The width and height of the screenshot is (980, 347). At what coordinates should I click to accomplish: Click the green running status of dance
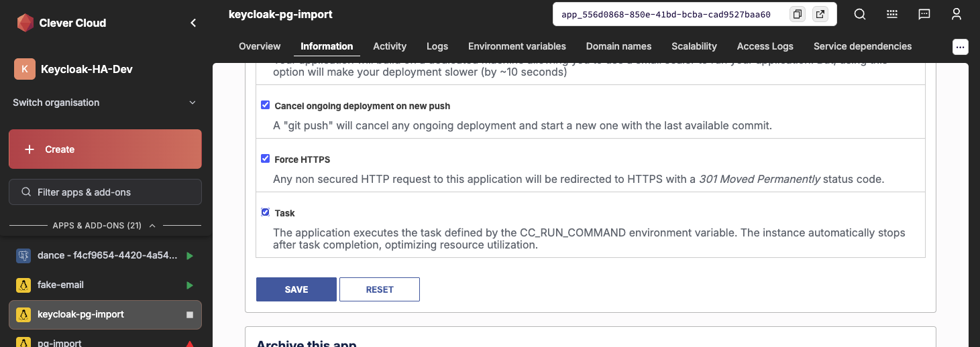pyautogui.click(x=190, y=256)
